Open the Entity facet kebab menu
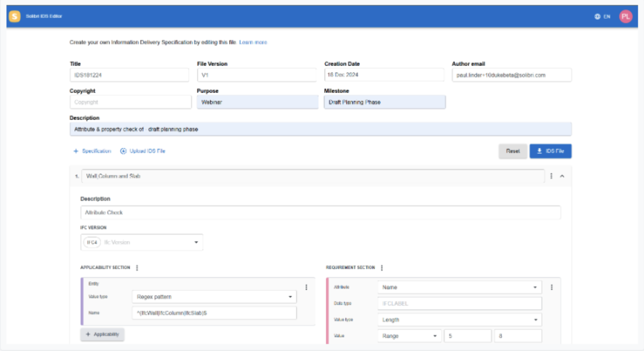The width and height of the screenshot is (644, 351). 306,287
